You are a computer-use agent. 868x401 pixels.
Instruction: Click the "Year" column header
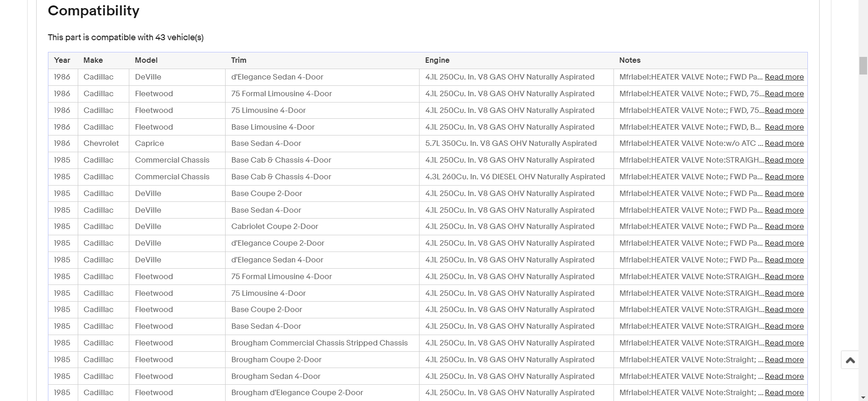point(62,60)
